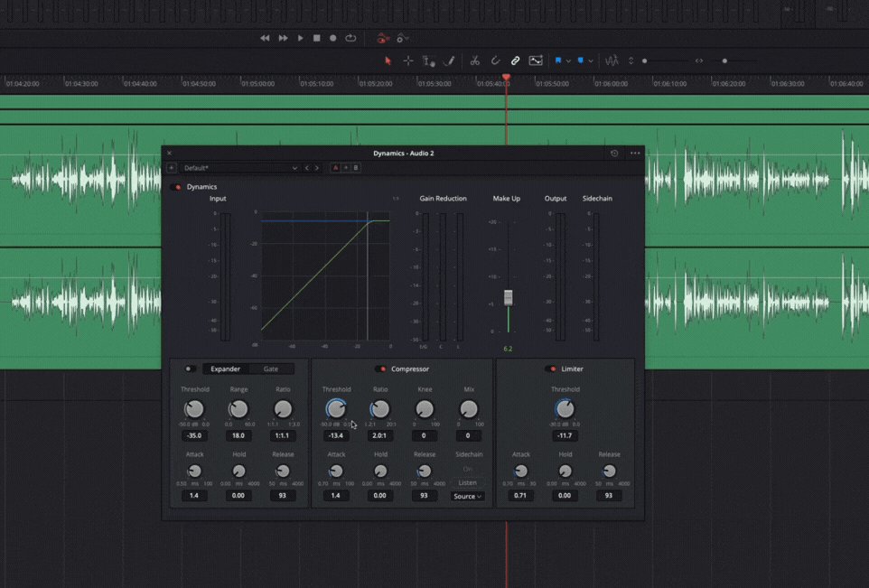
Task: Click the plus add preset button
Action: pos(172,167)
